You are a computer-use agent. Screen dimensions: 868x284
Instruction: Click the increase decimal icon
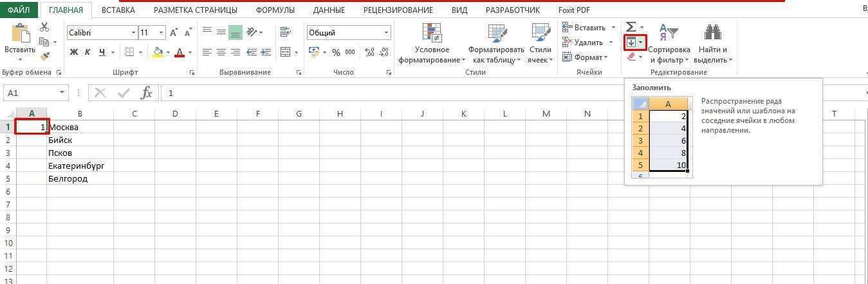tap(369, 52)
